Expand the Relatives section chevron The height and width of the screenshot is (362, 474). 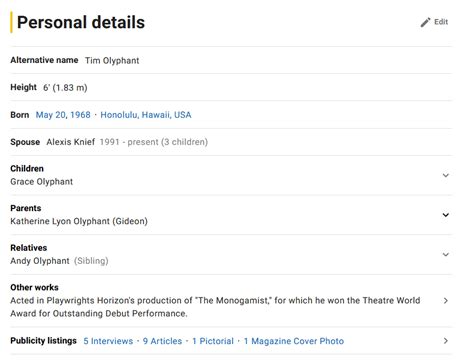tap(446, 255)
